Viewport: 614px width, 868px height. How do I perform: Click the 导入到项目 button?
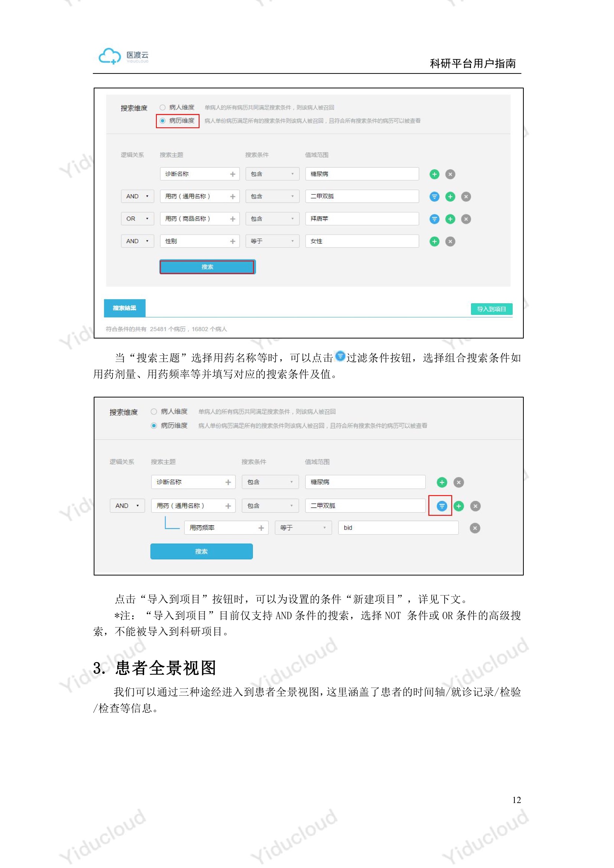491,309
